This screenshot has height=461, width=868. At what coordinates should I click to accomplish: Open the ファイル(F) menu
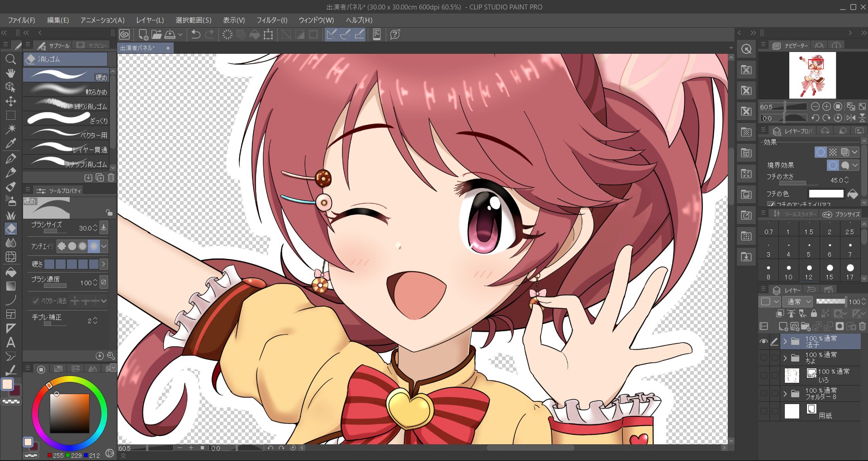click(21, 20)
